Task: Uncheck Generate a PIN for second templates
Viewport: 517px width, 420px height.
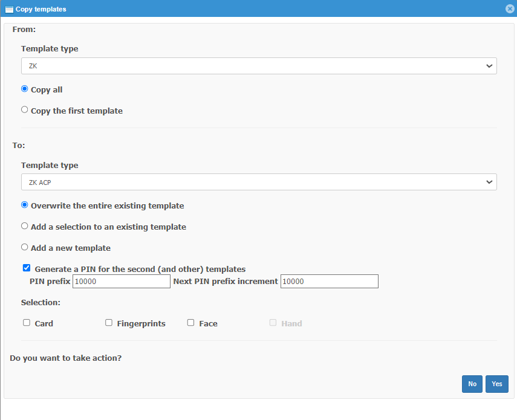Action: [27, 268]
